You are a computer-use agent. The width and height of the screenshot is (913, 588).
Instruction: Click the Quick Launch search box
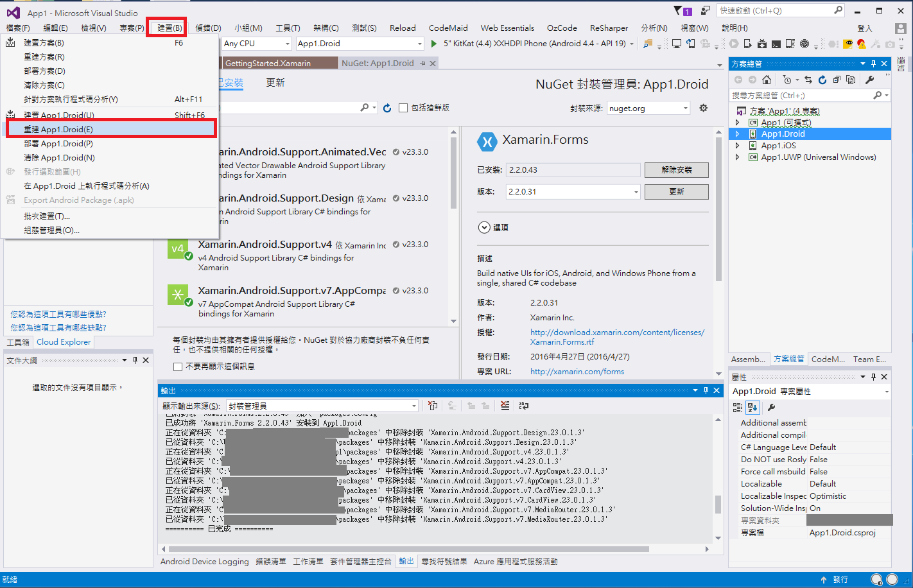[781, 11]
